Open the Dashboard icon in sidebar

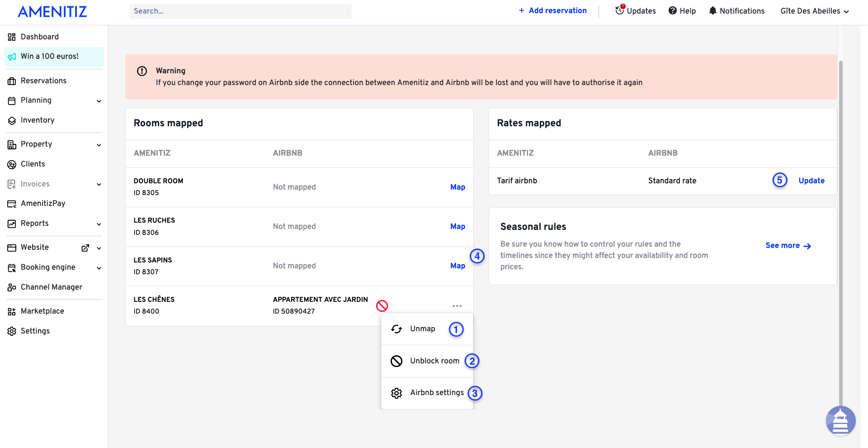pos(12,37)
